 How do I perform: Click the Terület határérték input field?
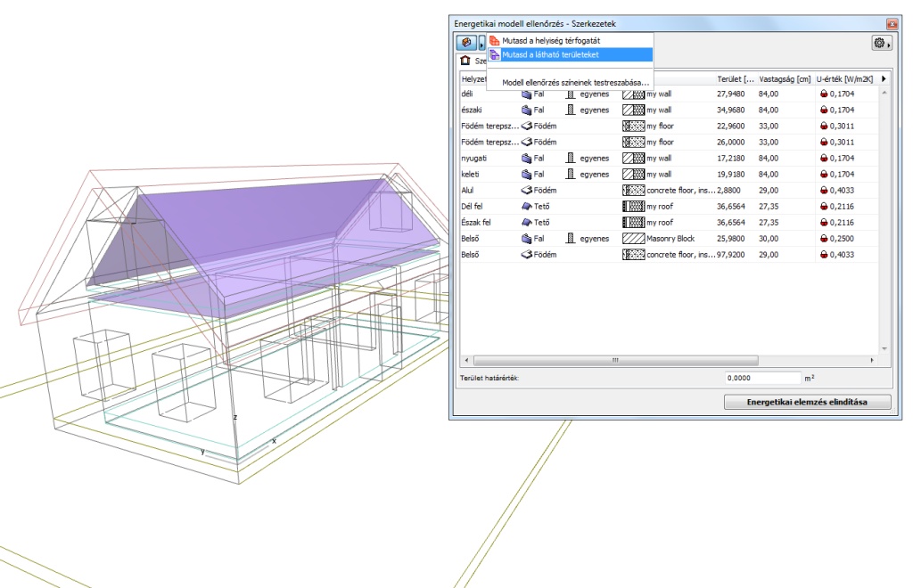[x=763, y=378]
